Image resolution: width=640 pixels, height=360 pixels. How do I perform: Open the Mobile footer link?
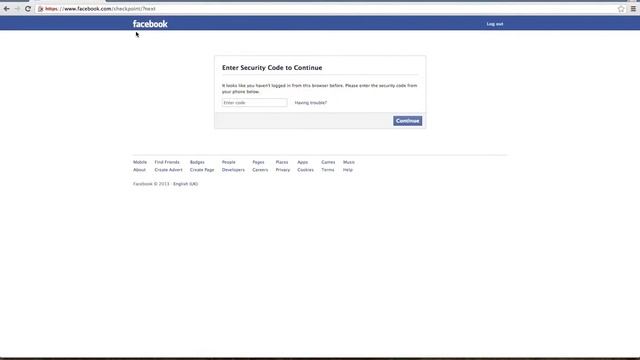pos(140,162)
